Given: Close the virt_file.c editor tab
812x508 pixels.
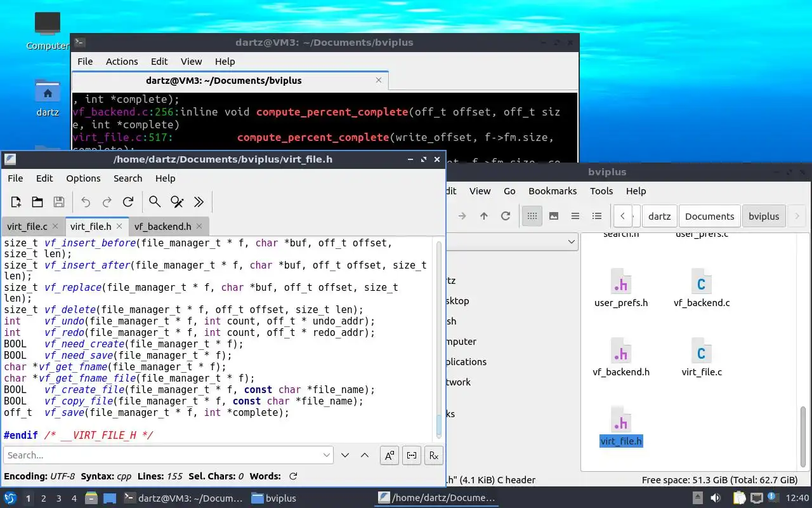Looking at the screenshot, I should pyautogui.click(x=55, y=226).
